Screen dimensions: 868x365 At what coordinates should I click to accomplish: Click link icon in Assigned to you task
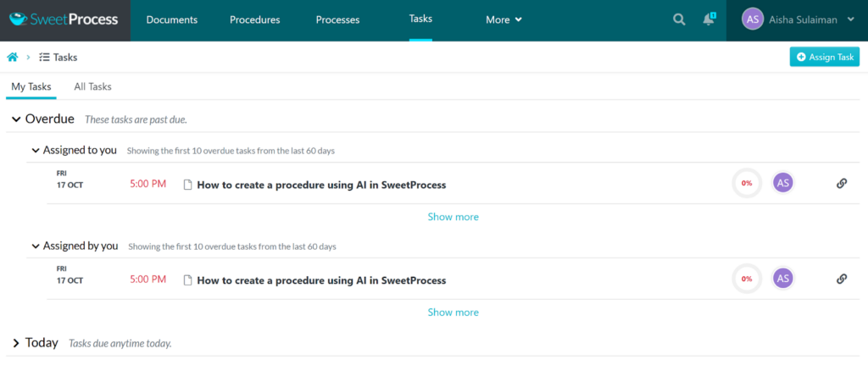(842, 183)
